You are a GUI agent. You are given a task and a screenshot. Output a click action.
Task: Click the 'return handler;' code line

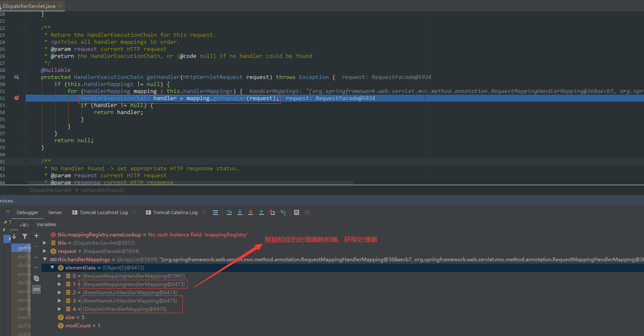tap(118, 112)
